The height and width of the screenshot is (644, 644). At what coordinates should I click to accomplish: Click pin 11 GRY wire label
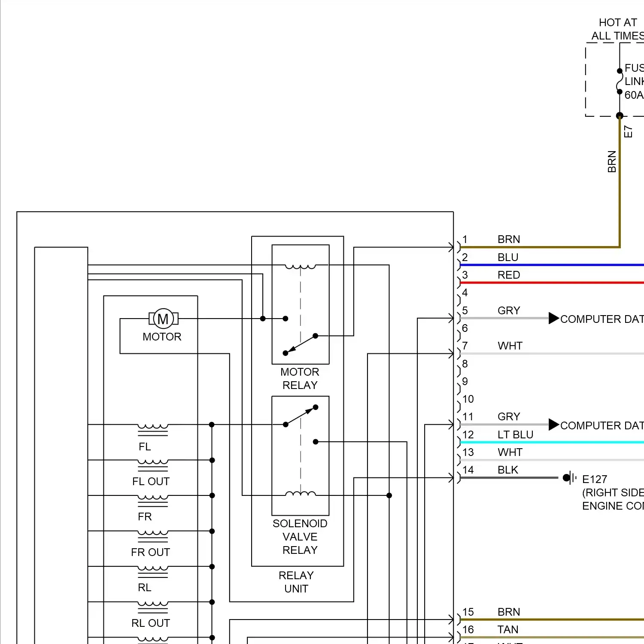tap(509, 416)
